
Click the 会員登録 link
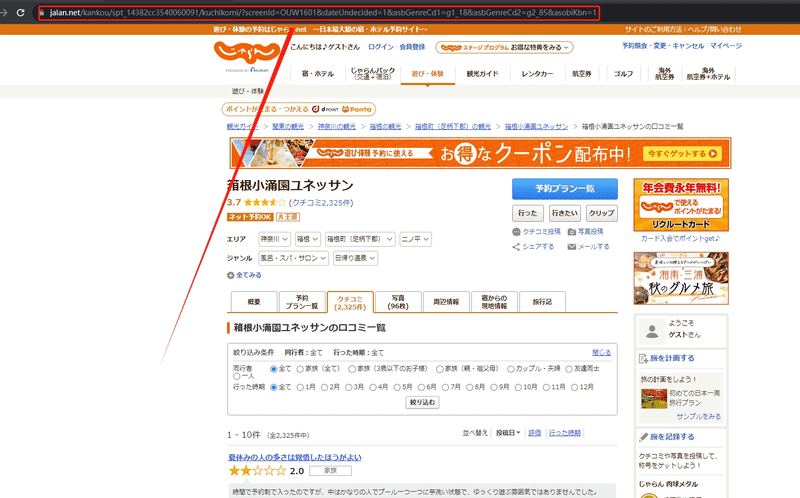[x=412, y=47]
